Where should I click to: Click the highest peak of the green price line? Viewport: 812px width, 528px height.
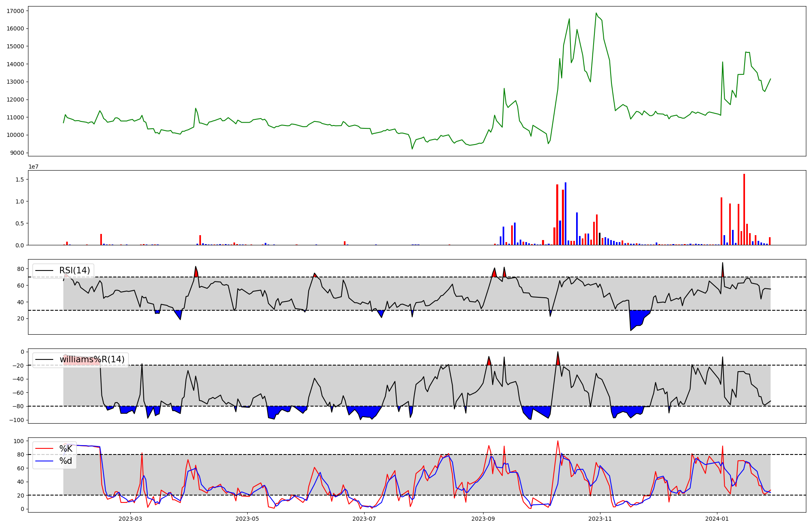click(x=596, y=13)
